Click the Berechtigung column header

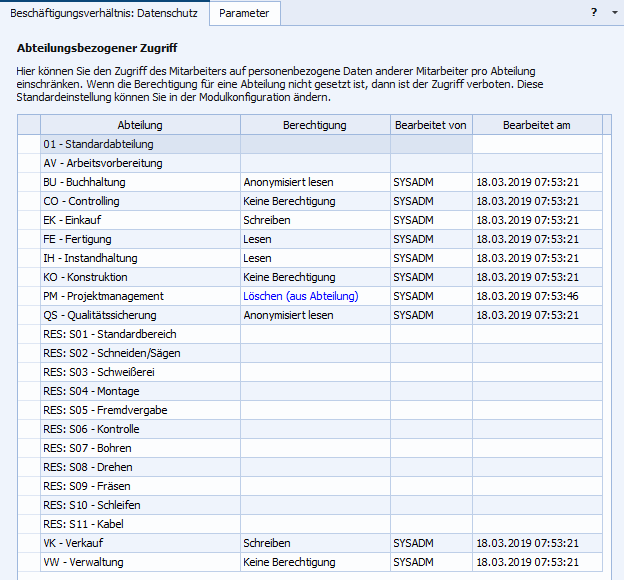click(x=314, y=125)
